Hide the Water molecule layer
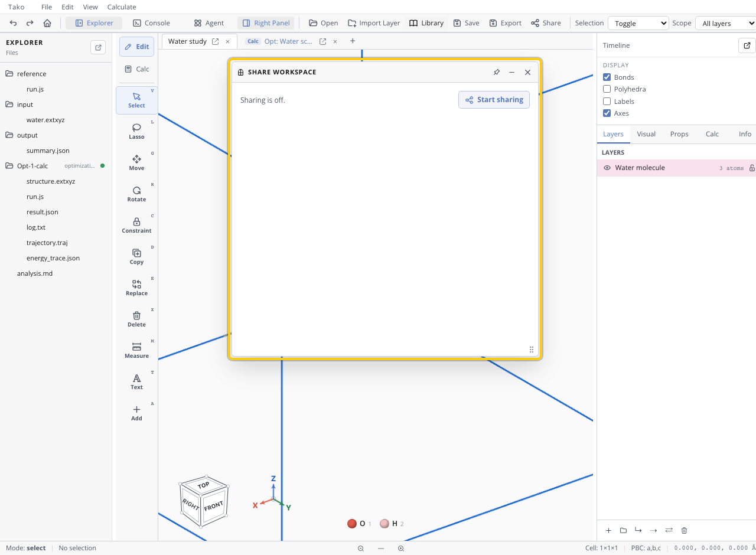This screenshot has height=555, width=756. tap(607, 168)
